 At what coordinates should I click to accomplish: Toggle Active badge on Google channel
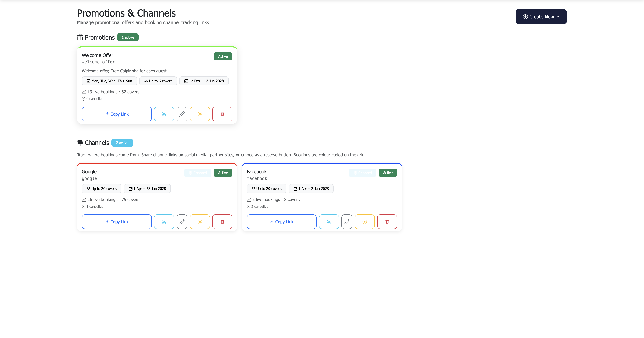tap(223, 173)
